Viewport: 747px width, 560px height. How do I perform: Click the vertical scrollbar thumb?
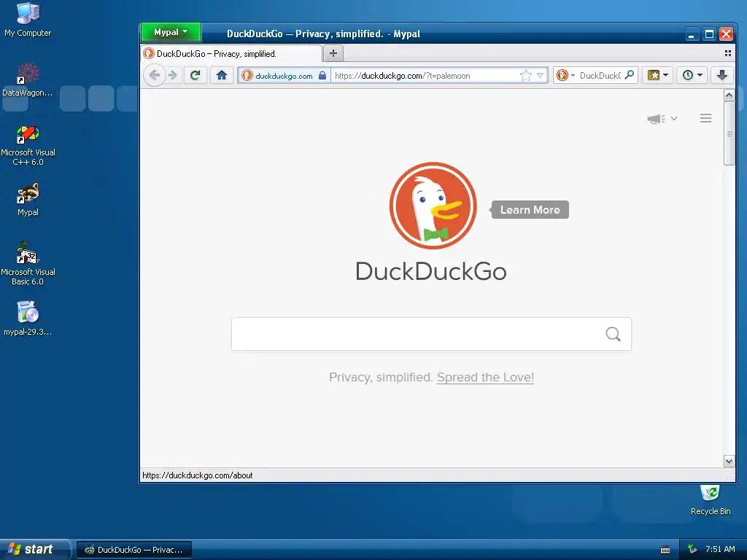(x=729, y=133)
